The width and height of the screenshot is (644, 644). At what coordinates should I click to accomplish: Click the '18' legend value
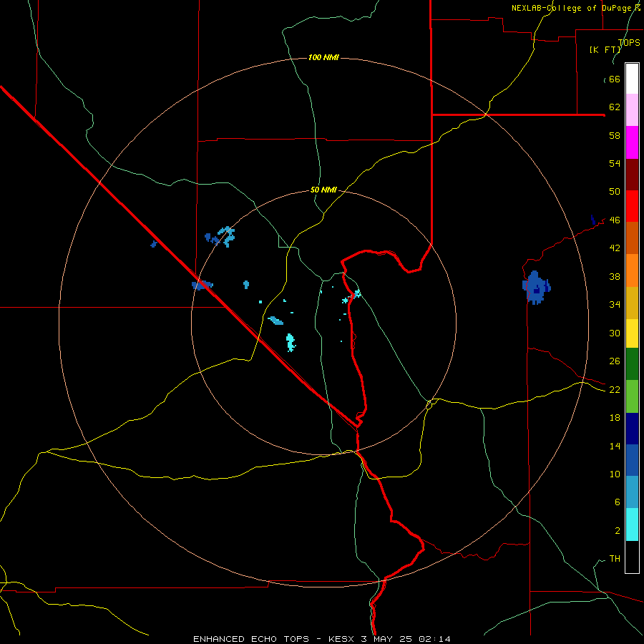[x=615, y=418]
